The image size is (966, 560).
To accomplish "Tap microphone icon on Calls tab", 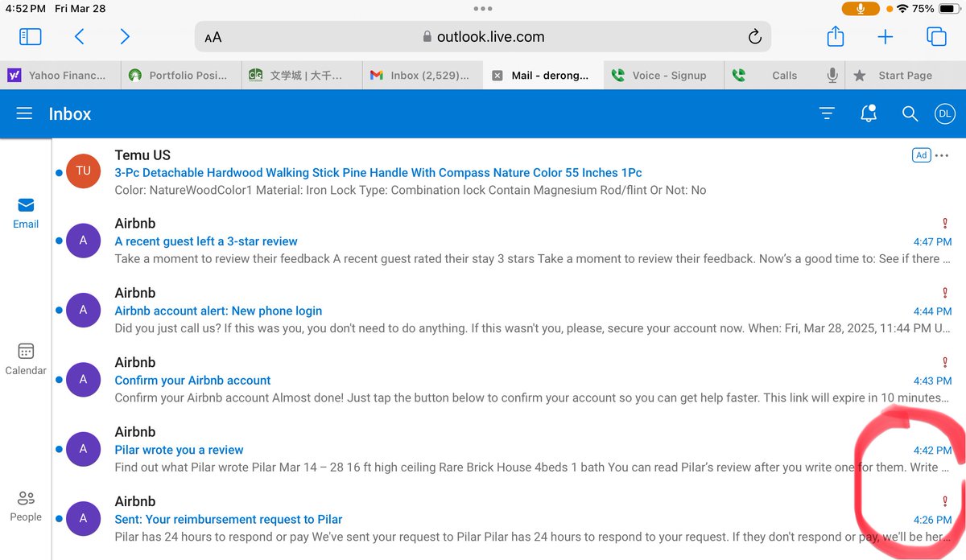I will 832,75.
